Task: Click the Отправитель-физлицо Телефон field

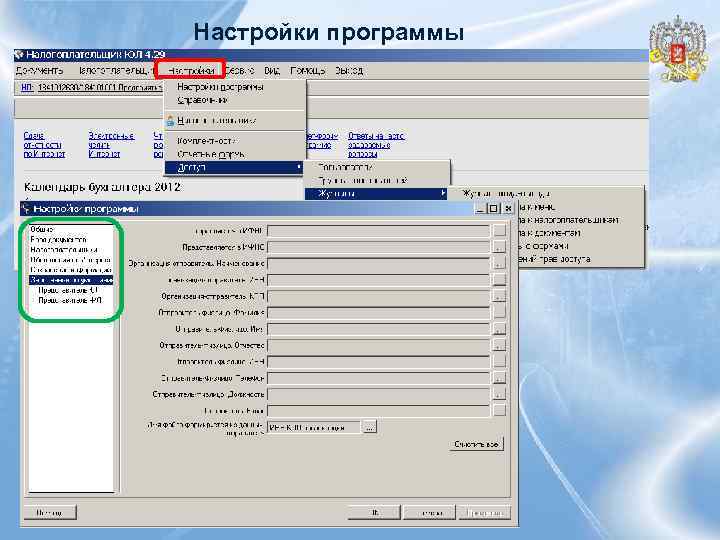Action: pyautogui.click(x=378, y=378)
